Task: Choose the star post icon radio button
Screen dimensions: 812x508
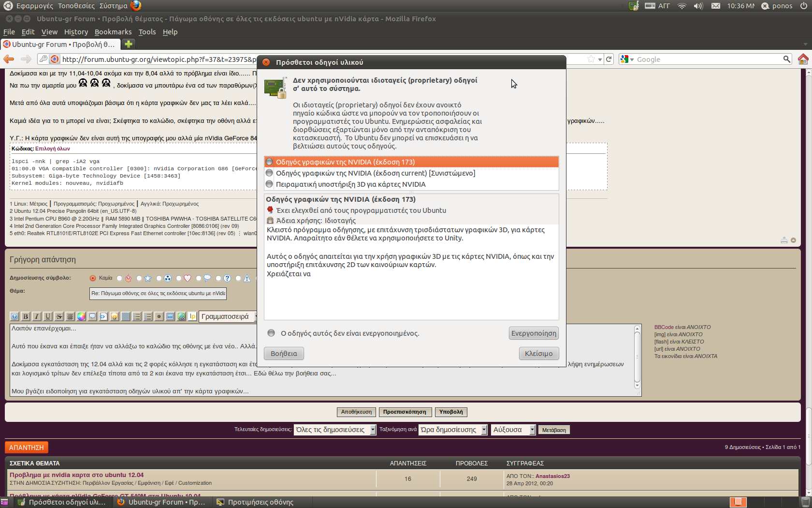Action: pyautogui.click(x=139, y=278)
